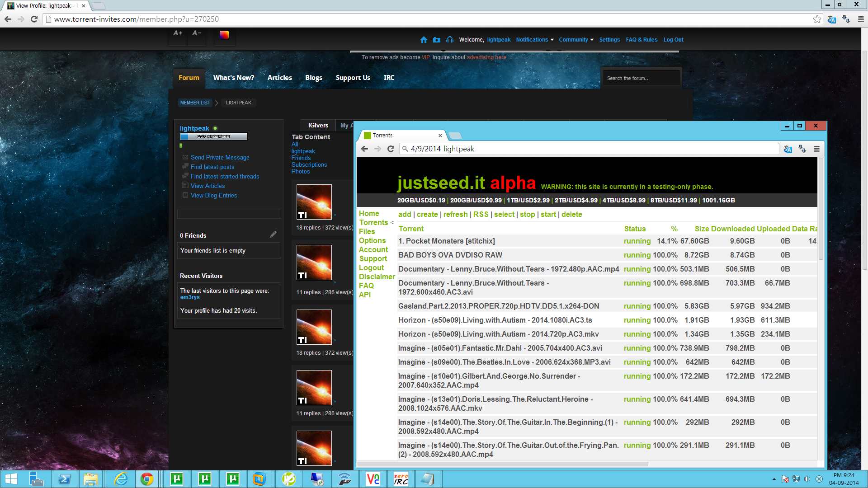The width and height of the screenshot is (868, 488).
Task: Go back in the Torrents popup window
Action: tap(365, 149)
